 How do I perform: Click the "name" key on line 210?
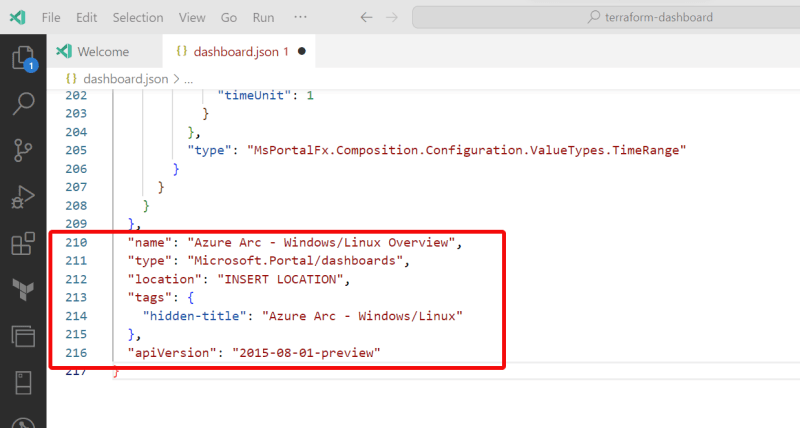click(x=149, y=242)
